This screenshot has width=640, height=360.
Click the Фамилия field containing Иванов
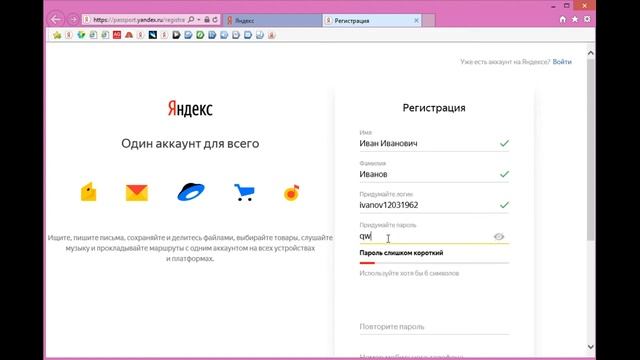(x=434, y=174)
